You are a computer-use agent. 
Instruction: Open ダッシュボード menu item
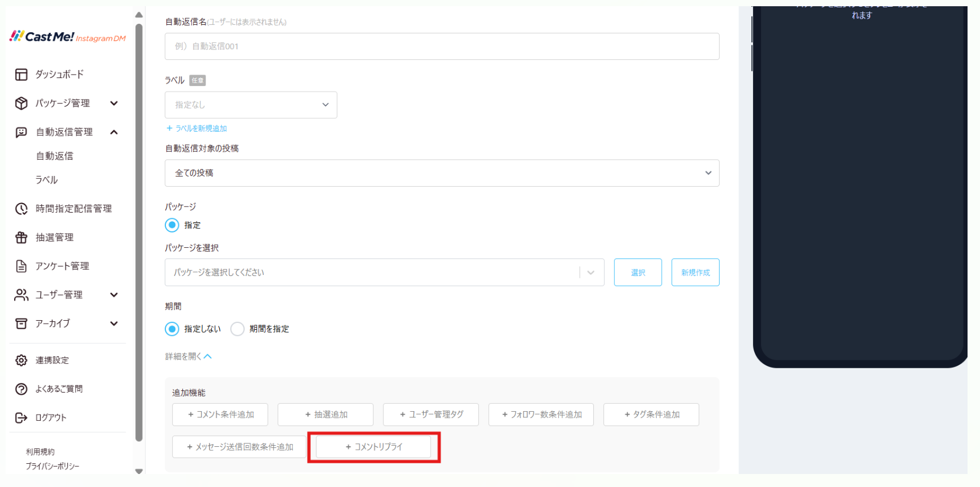tap(59, 75)
